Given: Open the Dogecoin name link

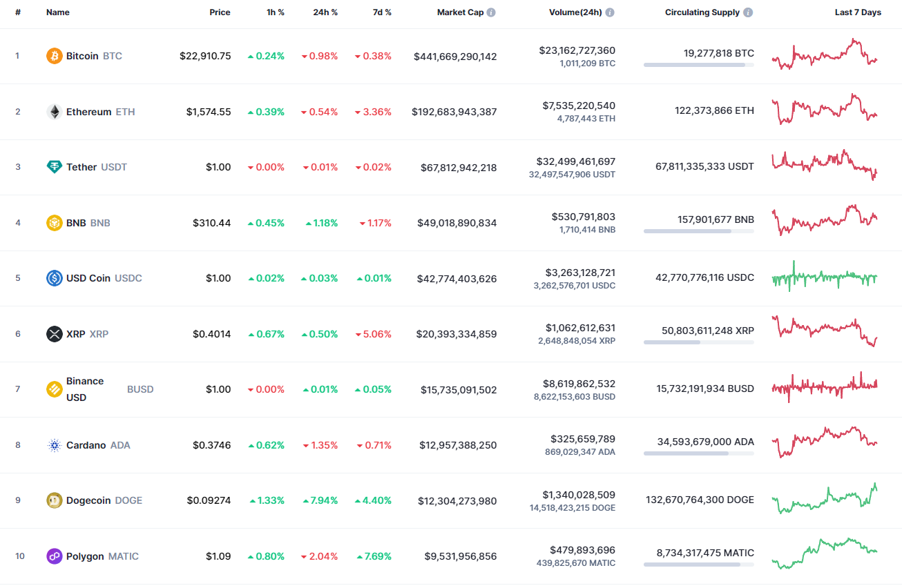Looking at the screenshot, I should coord(88,500).
